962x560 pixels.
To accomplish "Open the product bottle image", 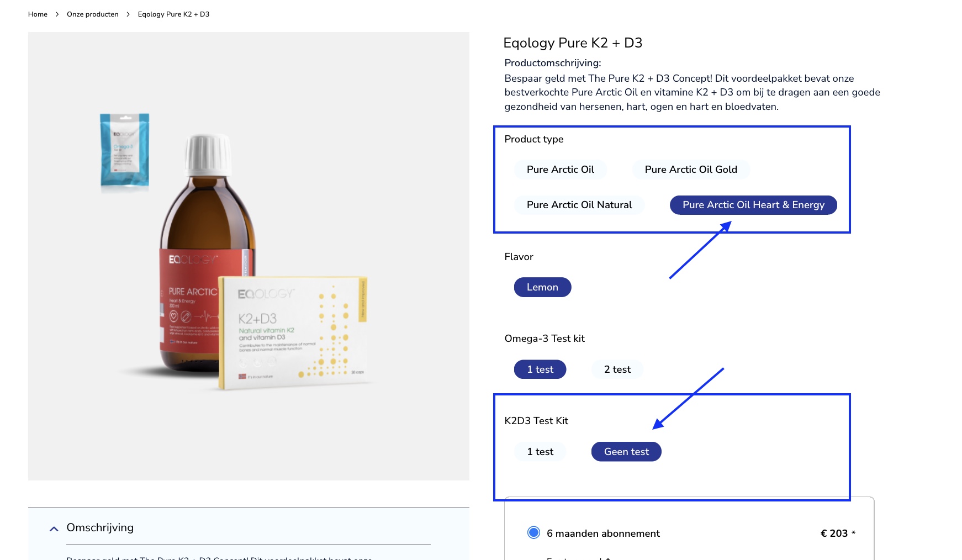I will point(249,256).
